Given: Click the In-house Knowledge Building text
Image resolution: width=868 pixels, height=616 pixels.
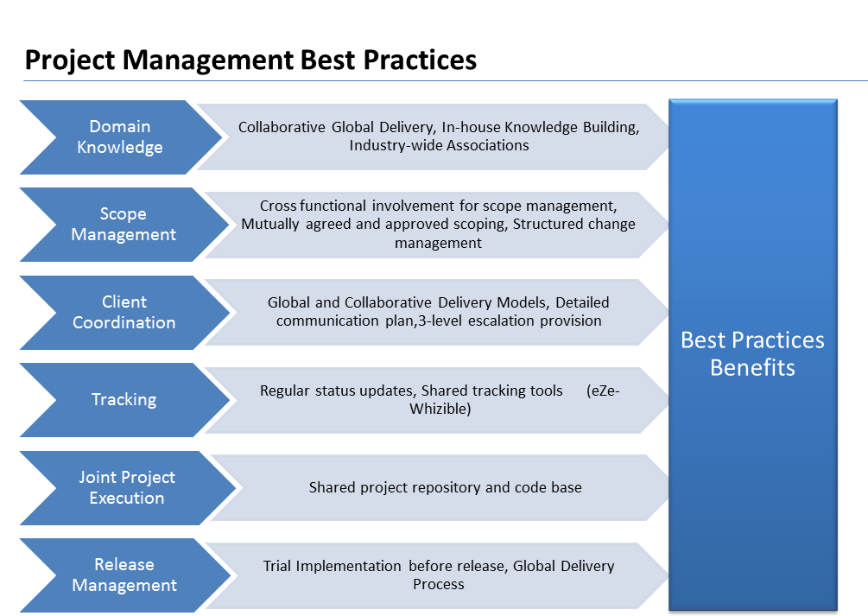Looking at the screenshot, I should click(x=540, y=127).
